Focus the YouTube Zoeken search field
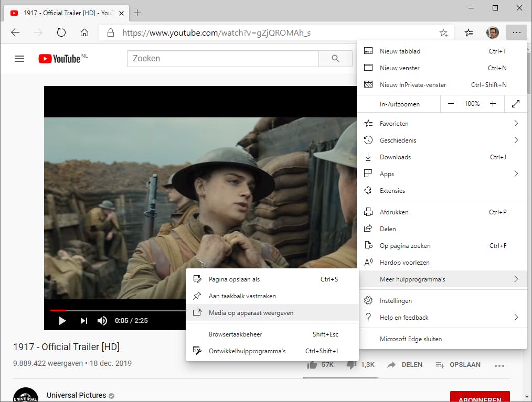Screen dimensions: 532x402 (x=222, y=59)
